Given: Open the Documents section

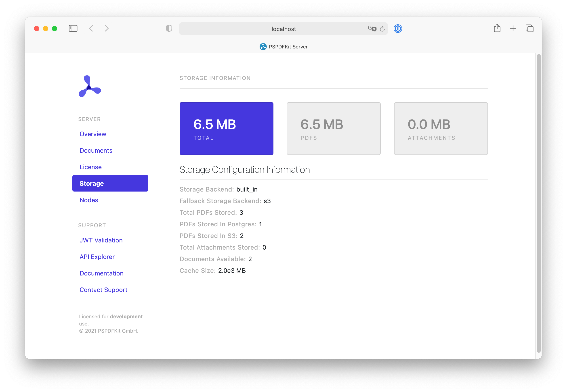Looking at the screenshot, I should point(96,150).
